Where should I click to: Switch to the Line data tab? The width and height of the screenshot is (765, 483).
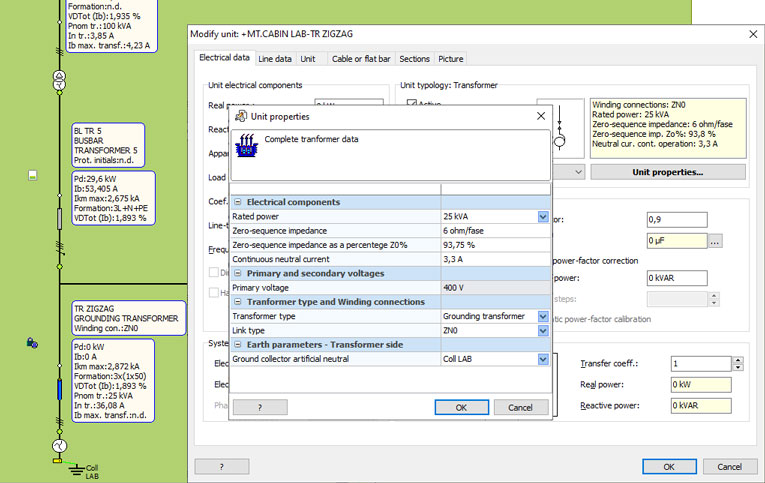(x=276, y=59)
